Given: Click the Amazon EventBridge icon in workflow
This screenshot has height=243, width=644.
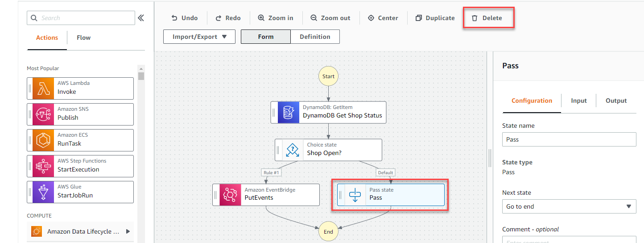Looking at the screenshot, I should [x=230, y=195].
